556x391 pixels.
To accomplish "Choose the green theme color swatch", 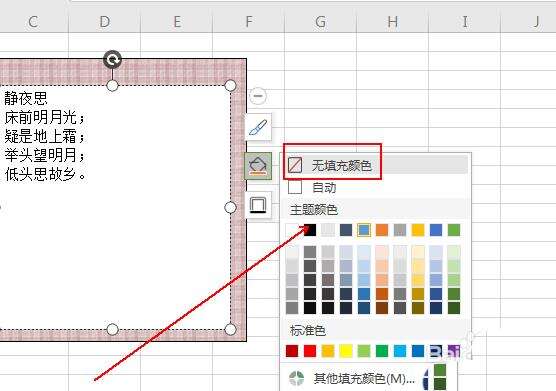I will click(x=454, y=230).
